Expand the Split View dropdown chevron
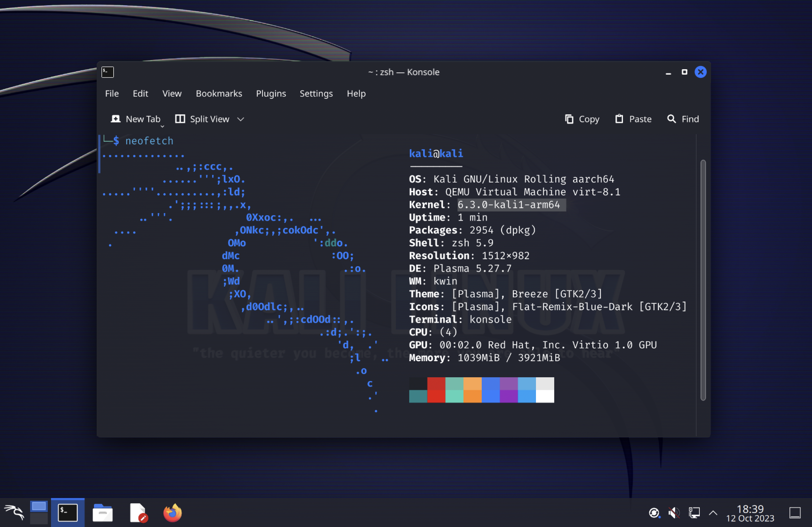812x527 pixels. click(241, 119)
